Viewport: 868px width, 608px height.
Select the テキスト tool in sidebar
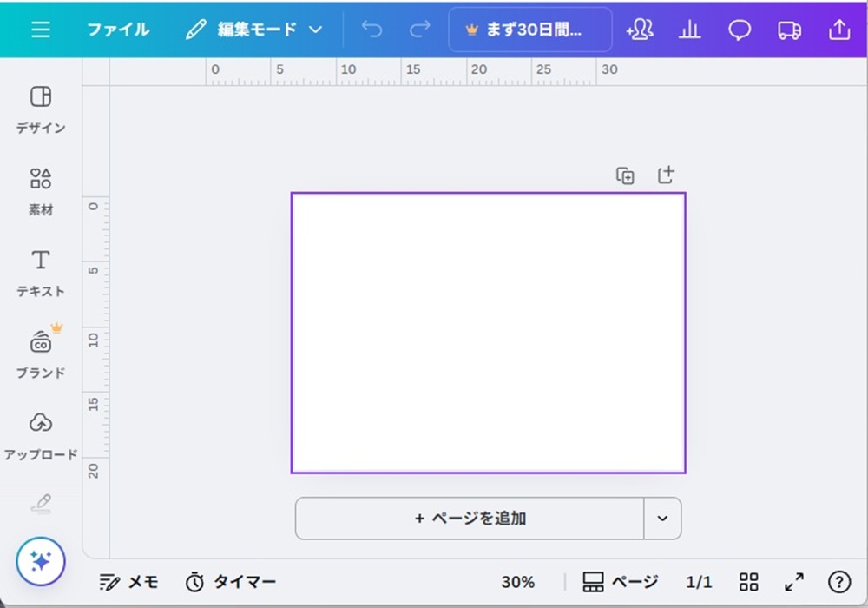tap(41, 272)
